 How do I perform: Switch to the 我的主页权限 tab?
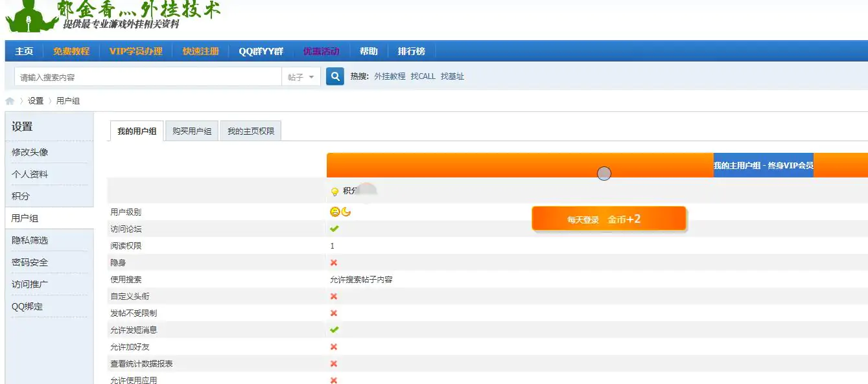tap(251, 131)
